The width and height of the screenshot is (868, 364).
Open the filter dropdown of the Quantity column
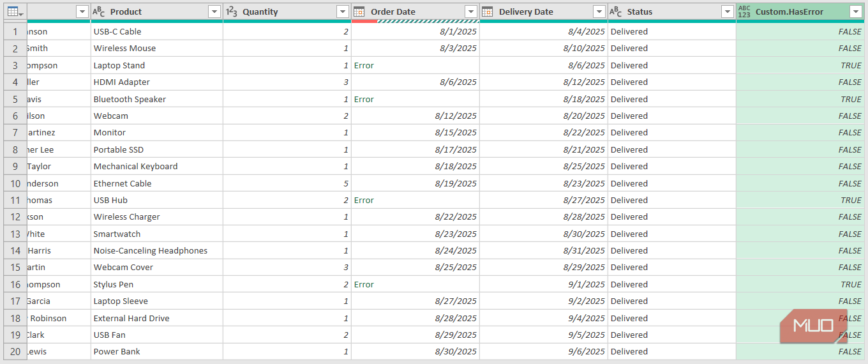coord(343,11)
